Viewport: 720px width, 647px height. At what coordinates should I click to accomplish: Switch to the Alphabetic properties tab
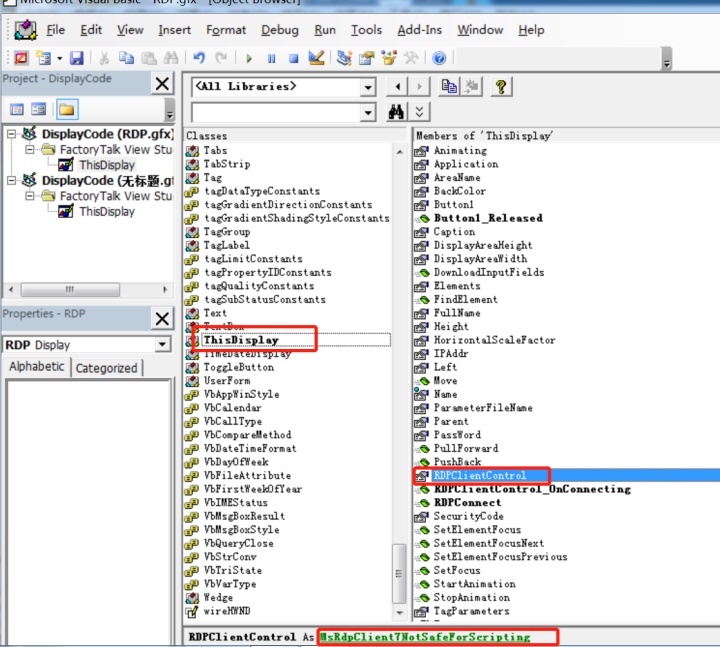coord(37,367)
